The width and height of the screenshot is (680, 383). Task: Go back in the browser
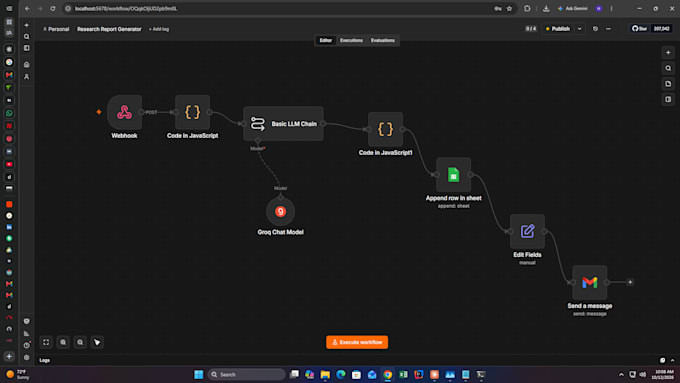click(27, 9)
